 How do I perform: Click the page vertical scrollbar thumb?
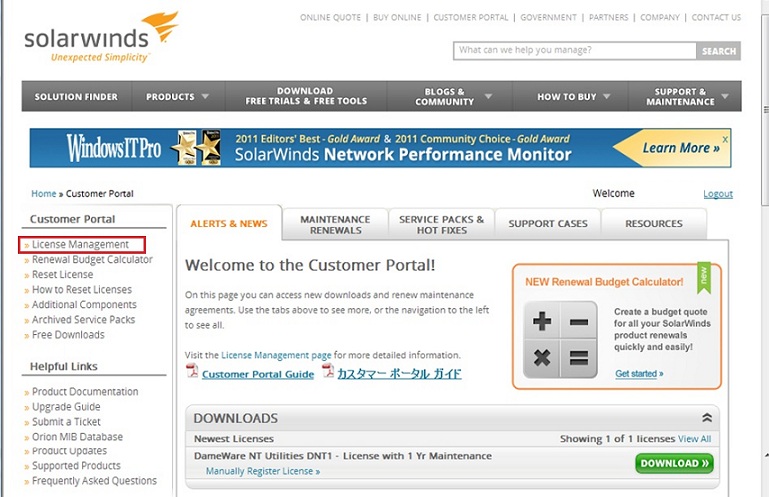tap(766, 110)
